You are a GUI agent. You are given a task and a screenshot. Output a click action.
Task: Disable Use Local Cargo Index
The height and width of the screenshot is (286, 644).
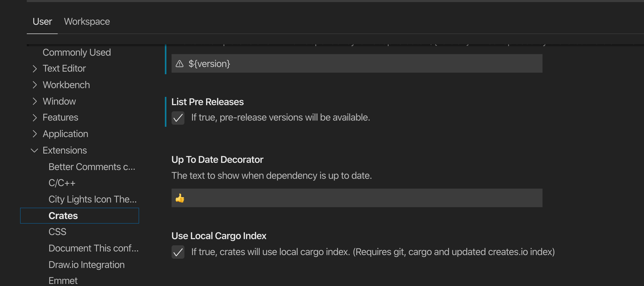pos(178,253)
